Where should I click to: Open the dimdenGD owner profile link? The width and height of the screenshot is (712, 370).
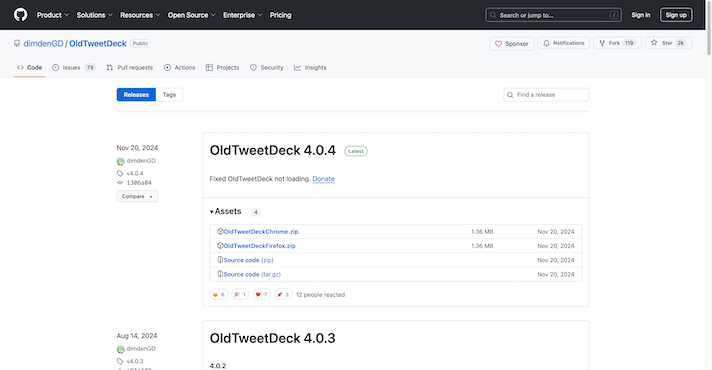43,44
